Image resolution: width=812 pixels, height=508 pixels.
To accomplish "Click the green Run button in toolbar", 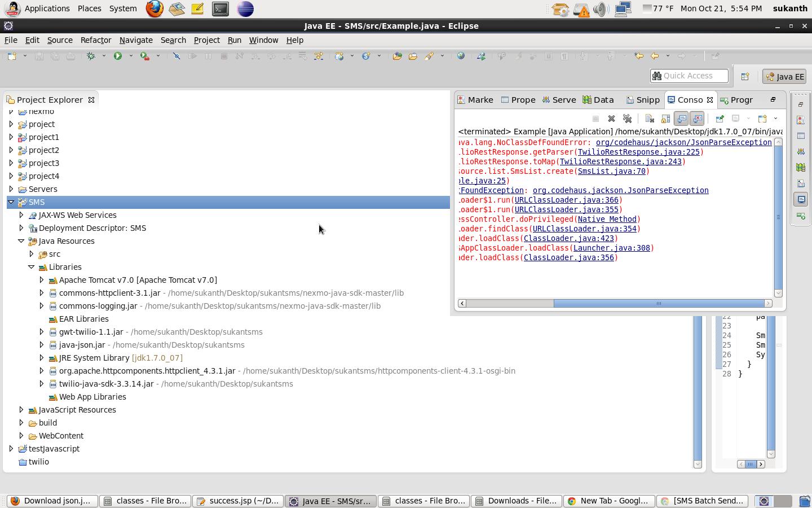I will pyautogui.click(x=118, y=56).
